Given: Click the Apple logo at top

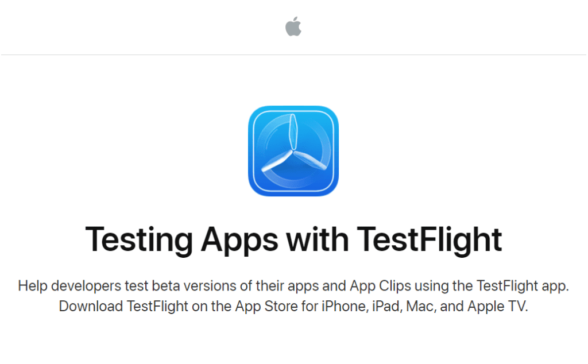Looking at the screenshot, I should click(293, 26).
